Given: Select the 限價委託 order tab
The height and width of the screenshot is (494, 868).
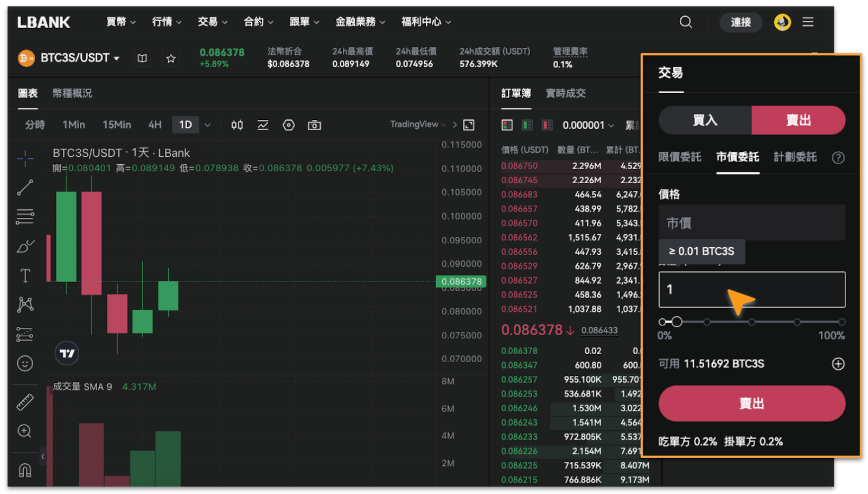Looking at the screenshot, I should [x=680, y=157].
